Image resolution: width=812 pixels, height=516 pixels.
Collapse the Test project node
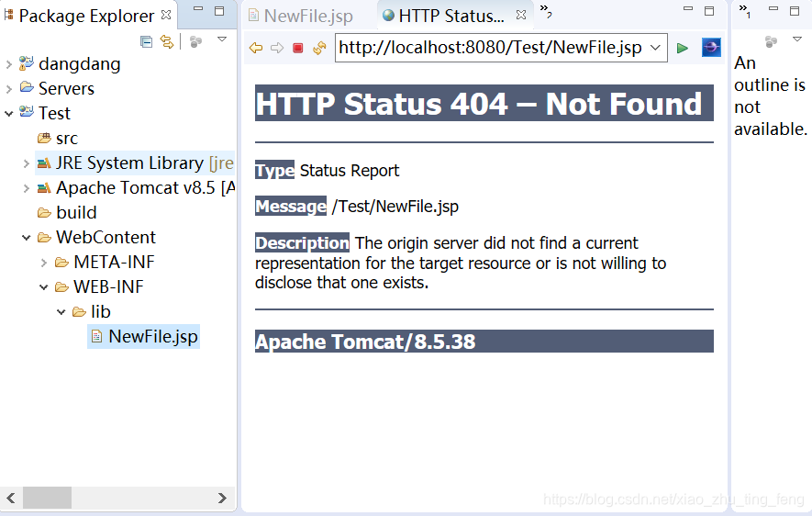[9, 114]
